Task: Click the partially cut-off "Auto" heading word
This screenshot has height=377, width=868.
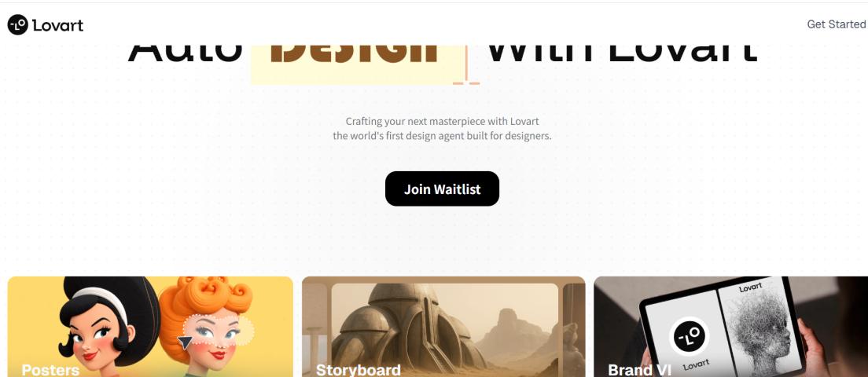Action: click(185, 54)
